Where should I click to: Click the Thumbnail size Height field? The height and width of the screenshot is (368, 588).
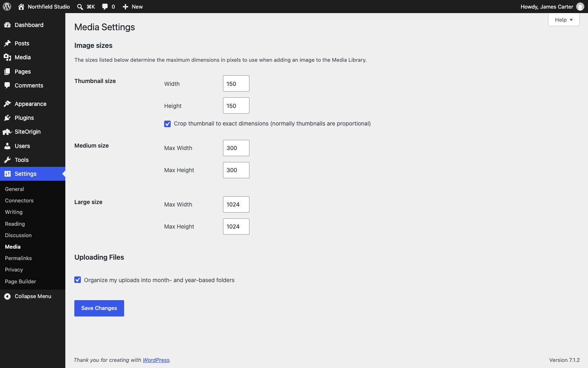tap(236, 105)
